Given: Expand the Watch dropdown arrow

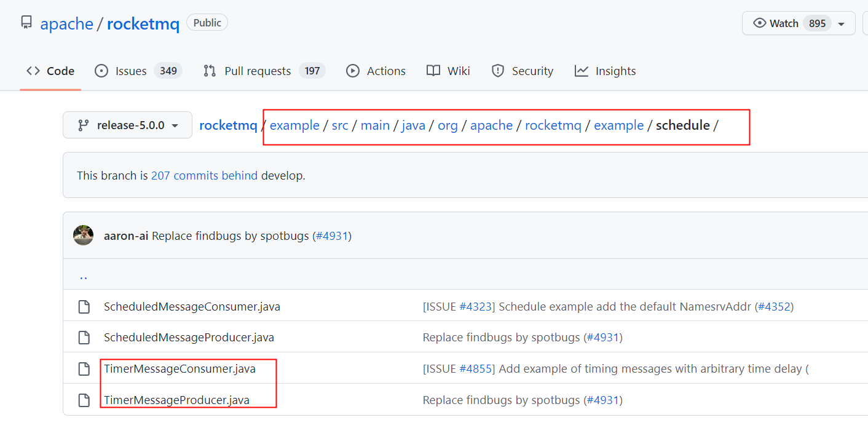Looking at the screenshot, I should pos(842,23).
